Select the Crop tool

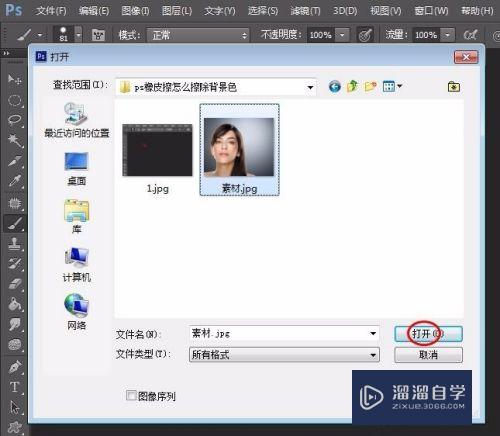click(x=14, y=161)
